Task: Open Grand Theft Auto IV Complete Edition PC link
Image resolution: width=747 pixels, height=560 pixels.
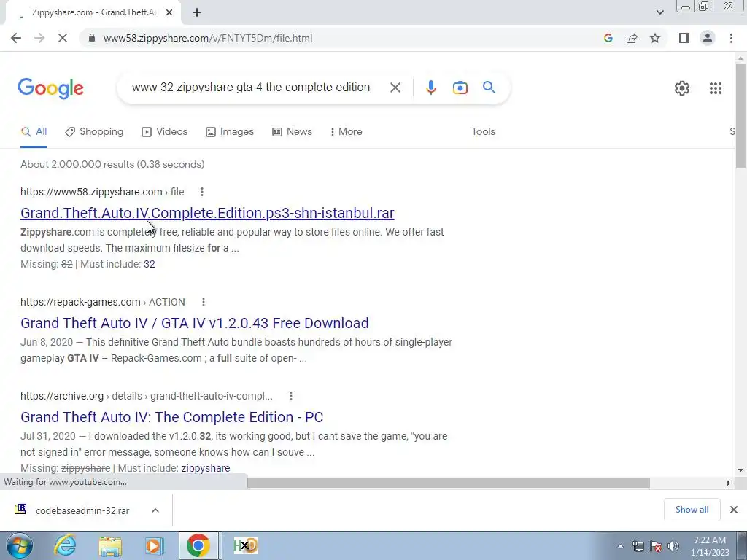Action: pos(172,417)
